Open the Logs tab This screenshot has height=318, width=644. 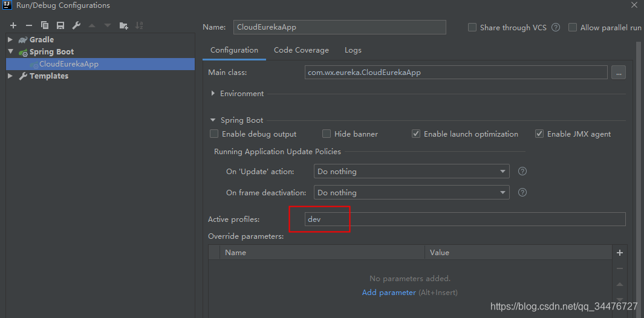pyautogui.click(x=353, y=50)
